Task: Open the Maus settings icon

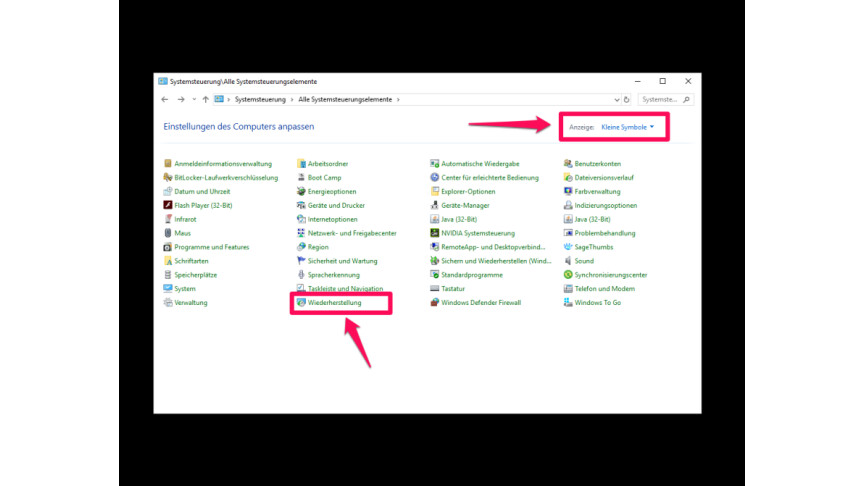Action: tap(168, 233)
